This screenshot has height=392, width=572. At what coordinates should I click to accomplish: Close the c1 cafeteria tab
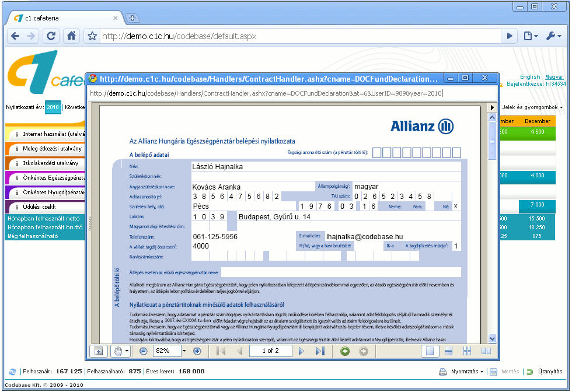pyautogui.click(x=116, y=18)
